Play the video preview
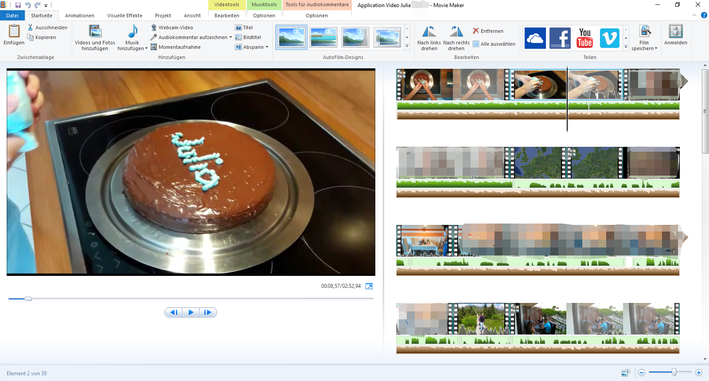 191,312
